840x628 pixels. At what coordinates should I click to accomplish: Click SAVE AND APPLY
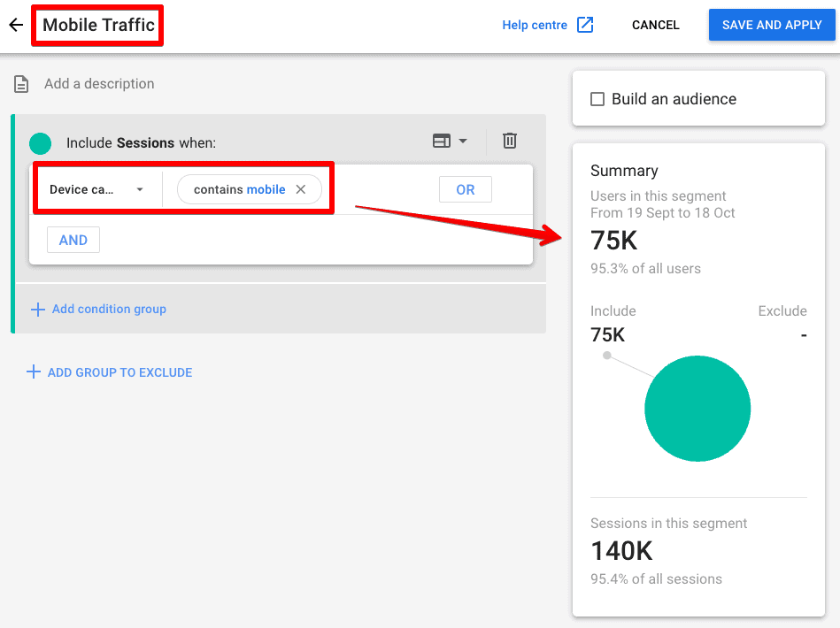772,25
